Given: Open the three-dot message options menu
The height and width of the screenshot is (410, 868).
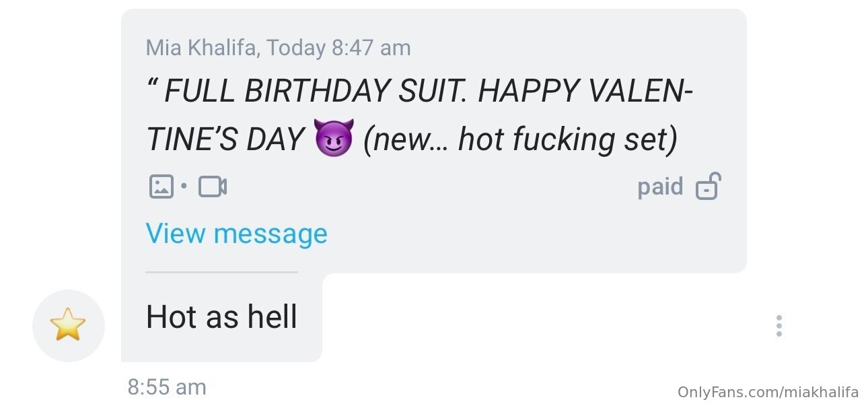Looking at the screenshot, I should click(779, 326).
